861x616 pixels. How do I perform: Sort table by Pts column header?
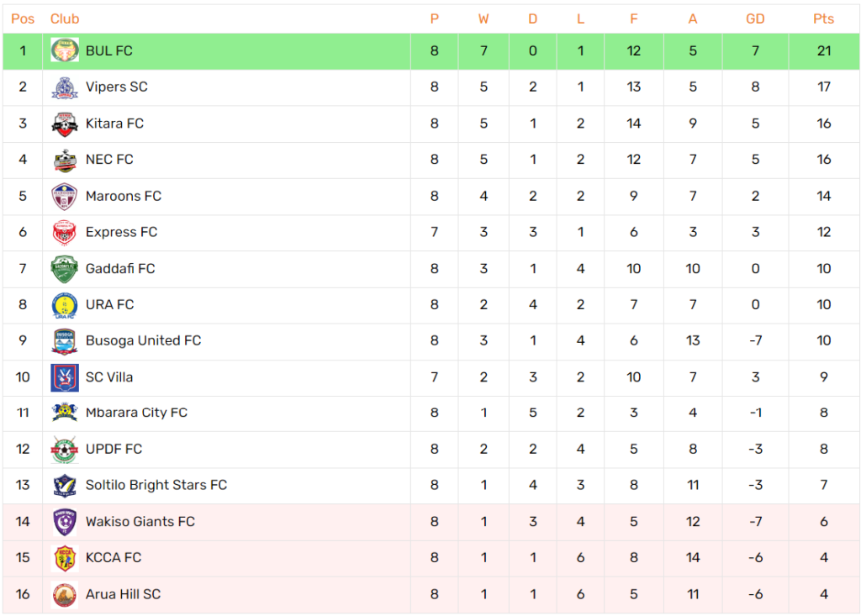click(x=823, y=18)
